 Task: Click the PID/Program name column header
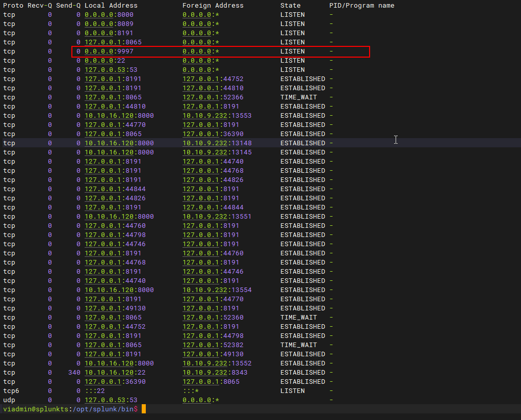[x=362, y=6]
